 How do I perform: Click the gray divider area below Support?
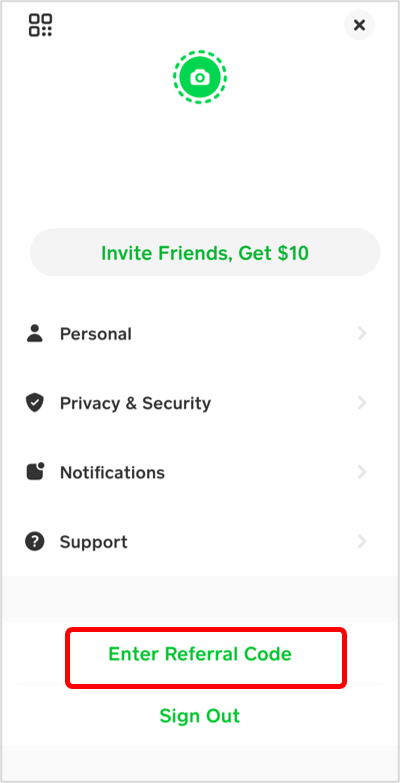[200, 599]
